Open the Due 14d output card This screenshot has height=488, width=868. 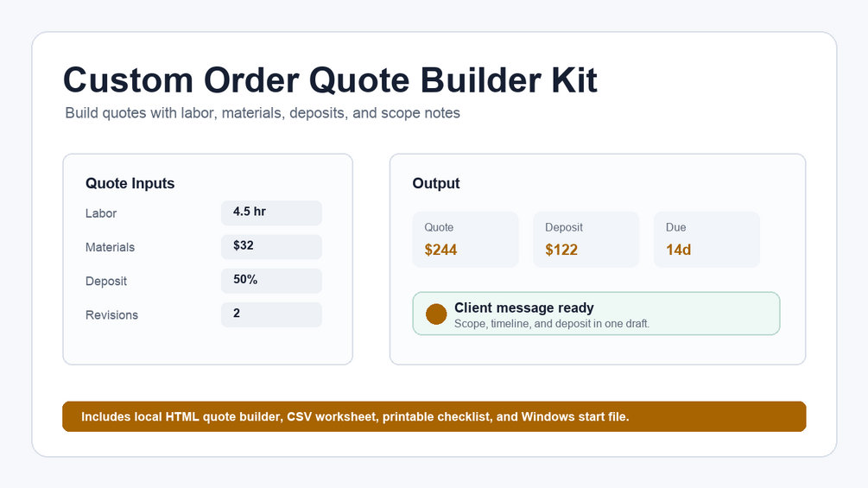[x=706, y=239]
